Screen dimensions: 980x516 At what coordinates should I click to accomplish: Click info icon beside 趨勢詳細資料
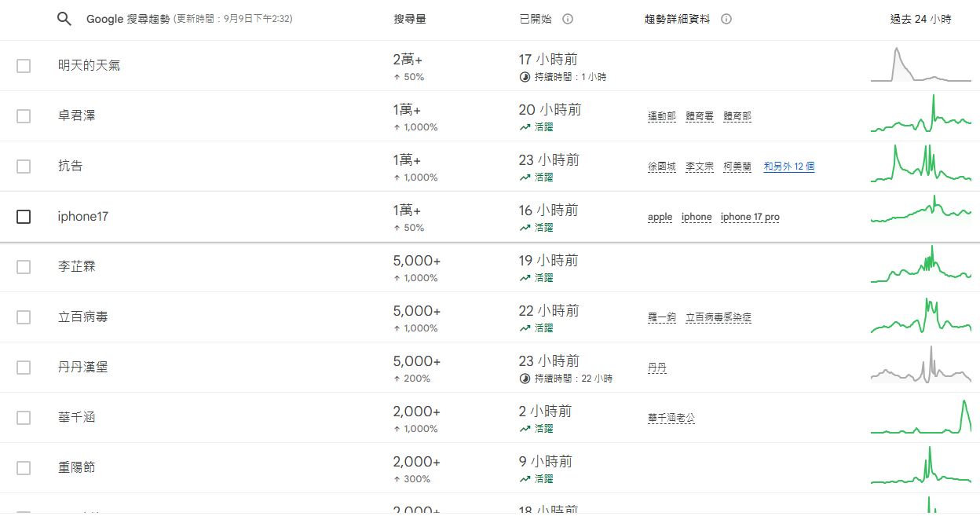tap(726, 19)
